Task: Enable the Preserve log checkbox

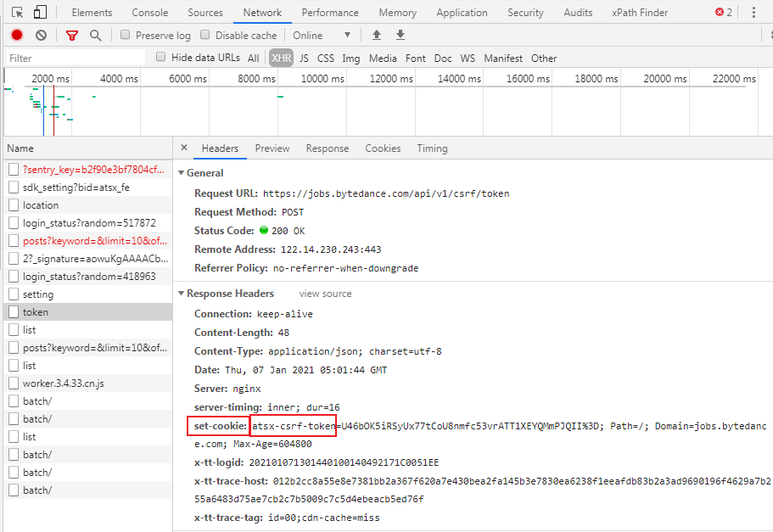Action: click(x=126, y=35)
